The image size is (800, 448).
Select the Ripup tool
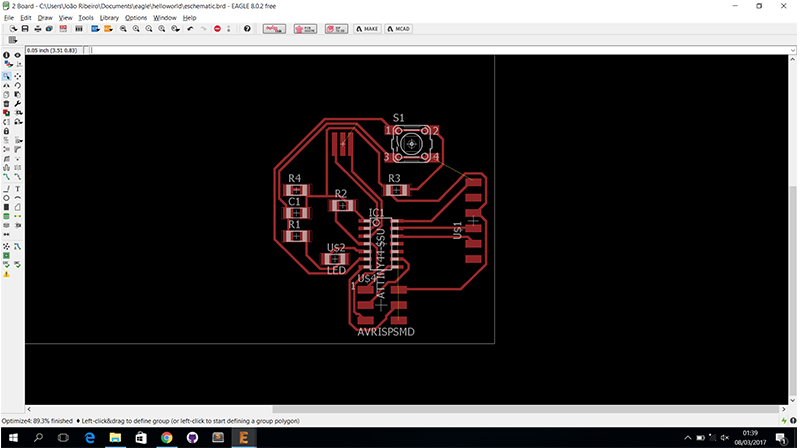(18, 177)
